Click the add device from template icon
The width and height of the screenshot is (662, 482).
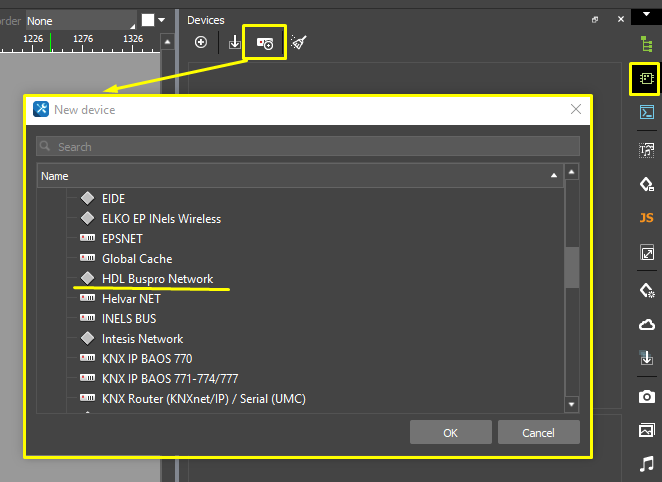[265, 43]
